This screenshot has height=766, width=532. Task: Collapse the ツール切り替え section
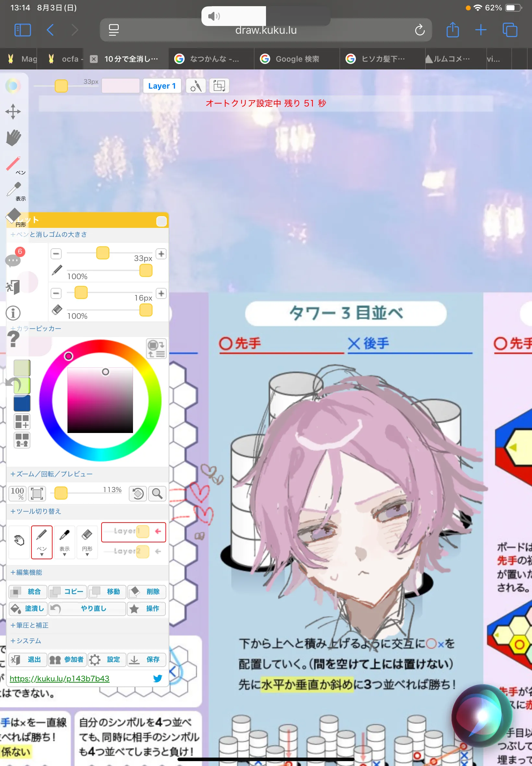click(x=36, y=511)
